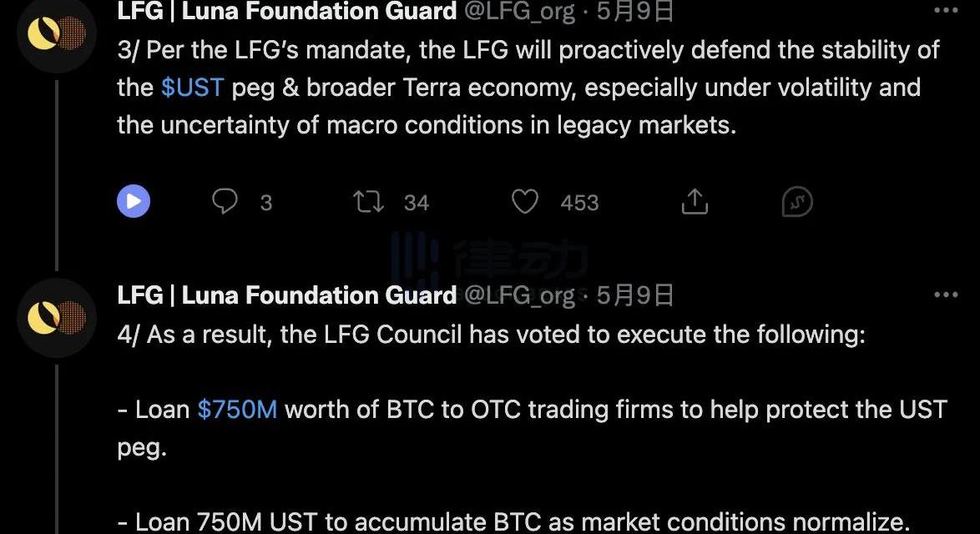
Task: Click the 5月9日 date on tweet 4
Action: pyautogui.click(x=634, y=295)
